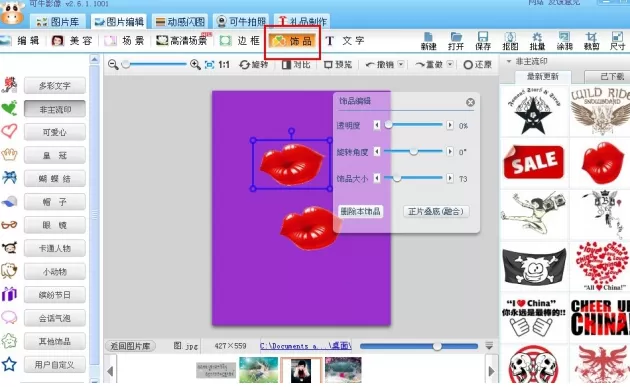Open the 美容 beauty section
Viewport: 630px width, 387px height.
click(x=72, y=41)
